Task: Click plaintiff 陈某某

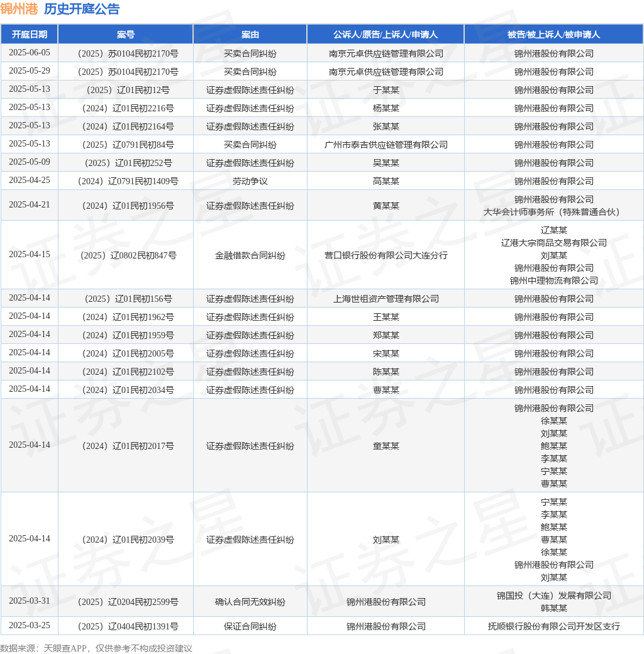Action: click(386, 372)
